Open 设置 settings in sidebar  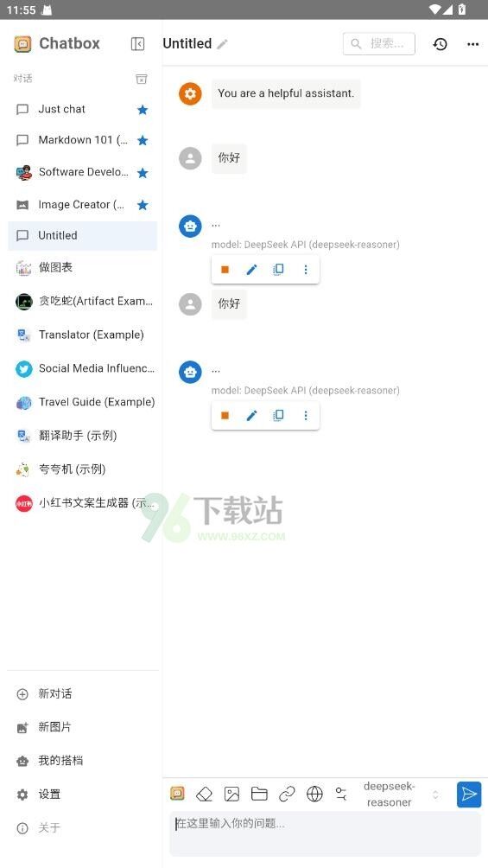49,795
